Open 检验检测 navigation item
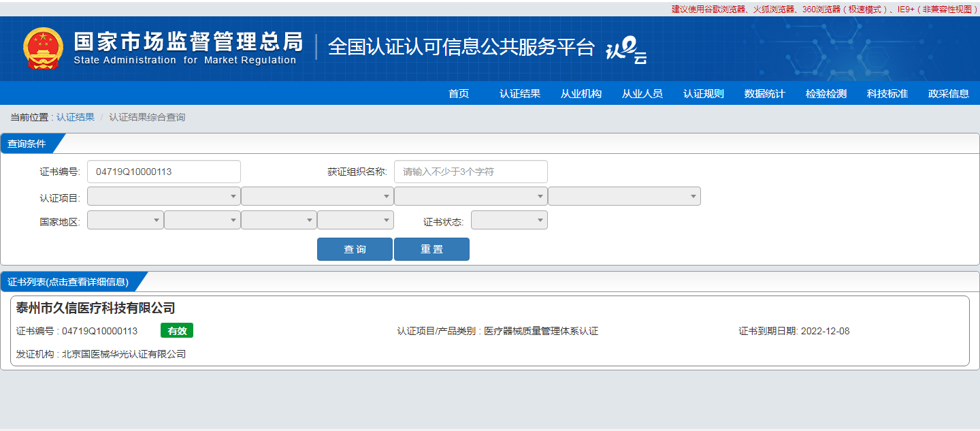The width and height of the screenshot is (980, 431). pyautogui.click(x=826, y=94)
